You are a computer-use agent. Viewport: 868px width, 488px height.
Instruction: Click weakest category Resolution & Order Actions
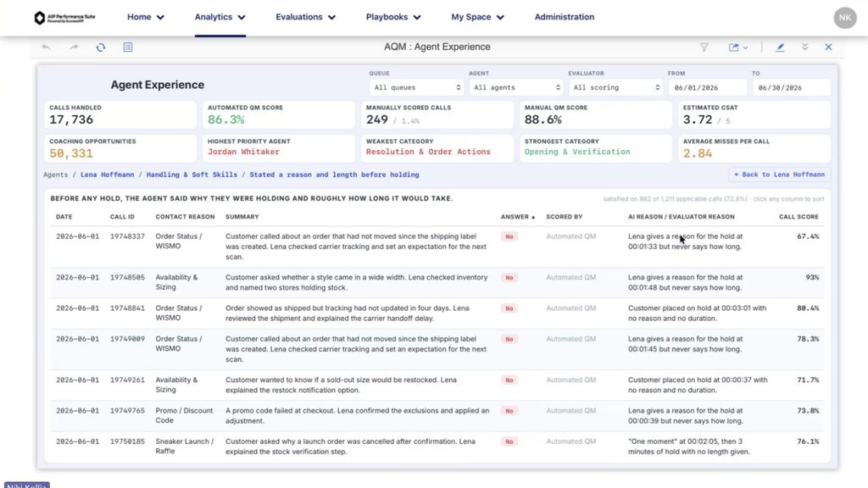(428, 152)
